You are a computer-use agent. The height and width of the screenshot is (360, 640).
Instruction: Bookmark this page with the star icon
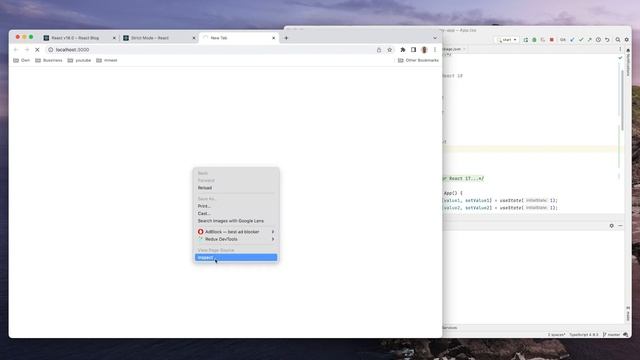[389, 50]
